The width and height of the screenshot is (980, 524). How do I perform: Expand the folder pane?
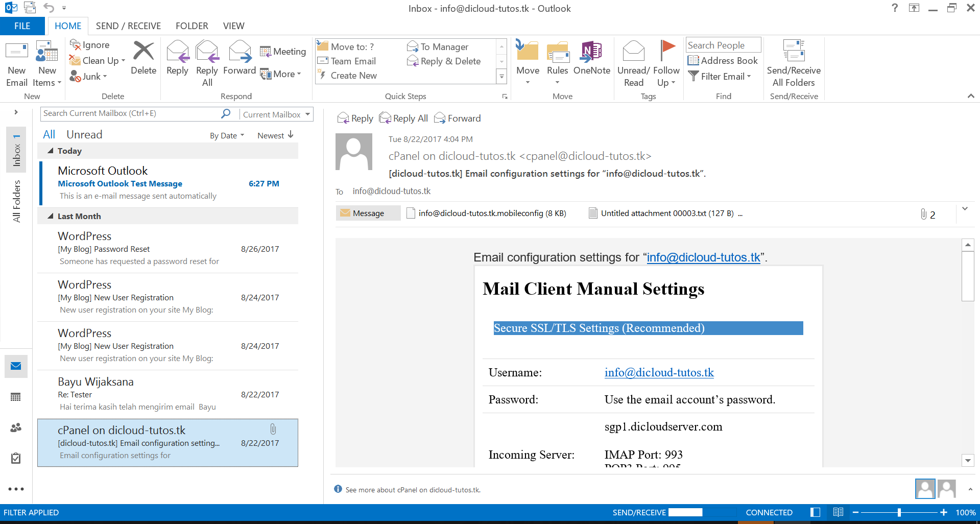pos(16,112)
